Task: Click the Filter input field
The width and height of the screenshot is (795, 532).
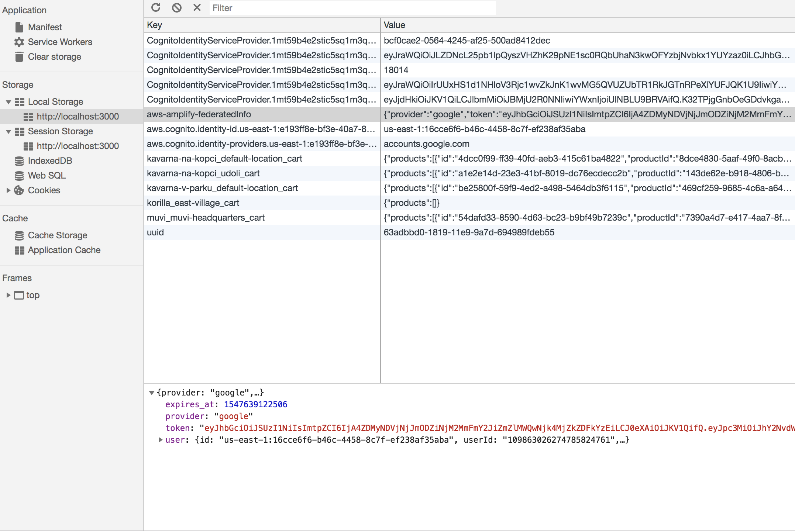Action: [x=352, y=8]
